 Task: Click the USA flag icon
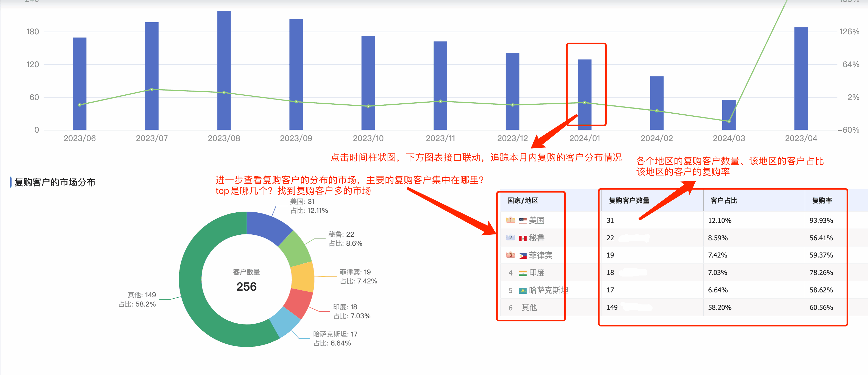pyautogui.click(x=522, y=221)
